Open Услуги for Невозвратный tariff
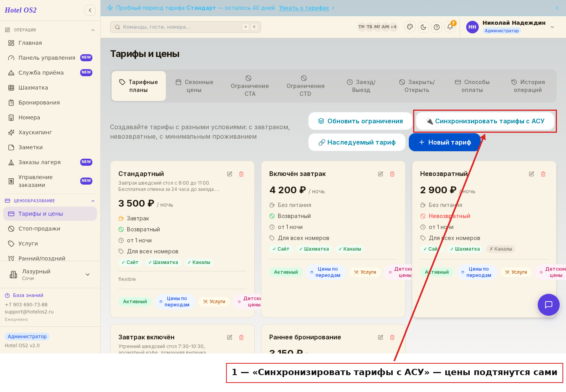Viewport: 566px width, 392px height. 516,272
